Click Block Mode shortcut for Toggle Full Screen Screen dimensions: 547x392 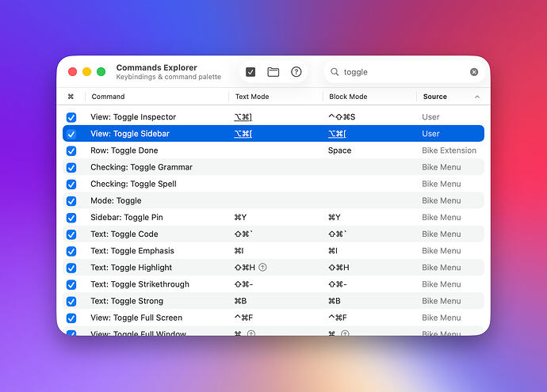(338, 318)
